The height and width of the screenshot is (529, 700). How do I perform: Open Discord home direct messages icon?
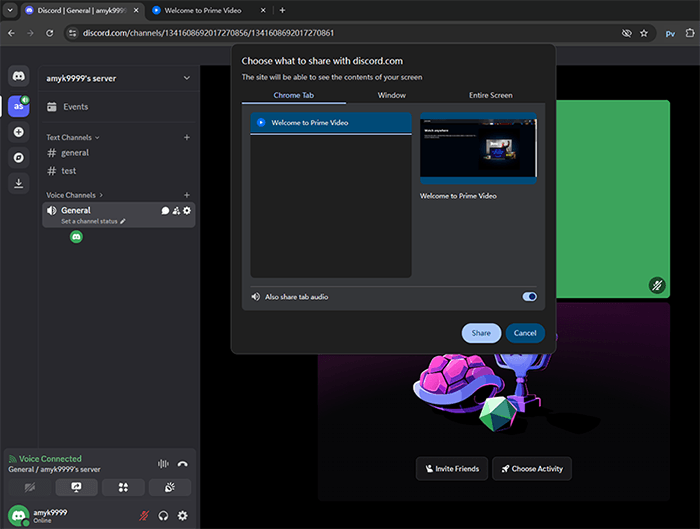pos(18,76)
